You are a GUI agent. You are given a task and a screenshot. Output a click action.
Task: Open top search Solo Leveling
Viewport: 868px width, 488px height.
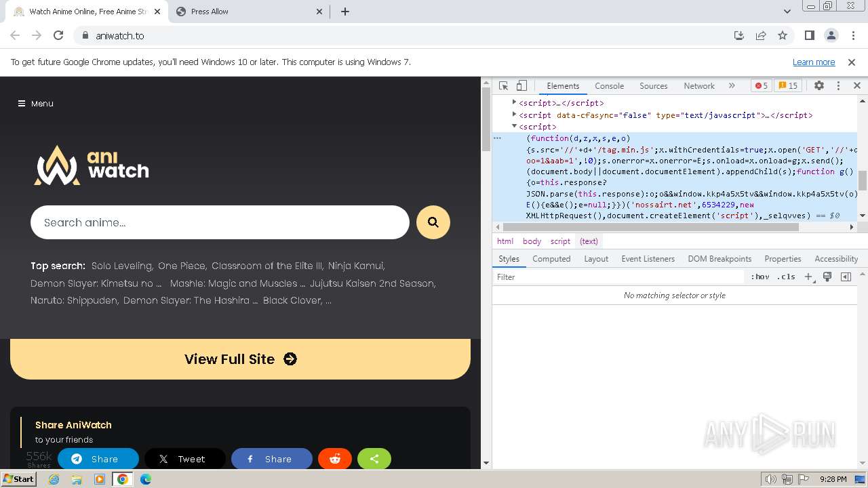click(122, 266)
